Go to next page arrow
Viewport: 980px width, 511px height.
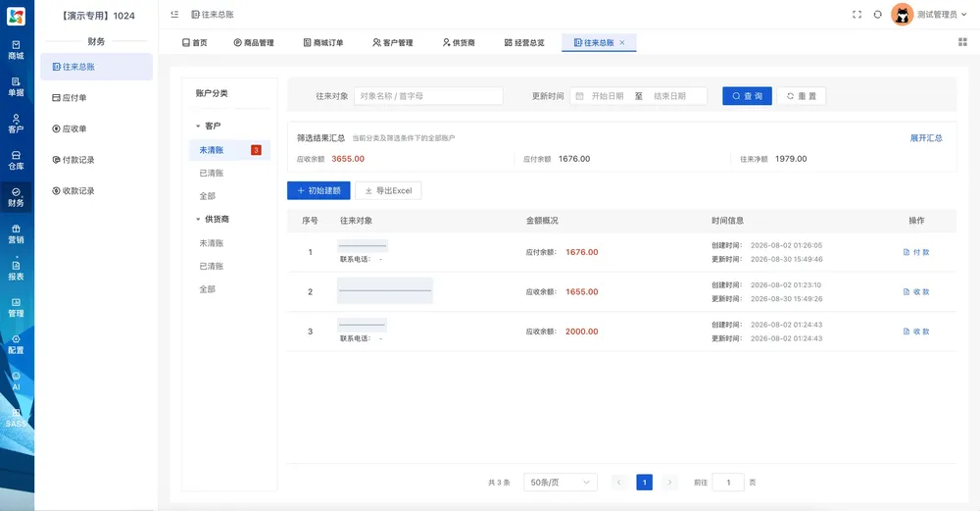pyautogui.click(x=669, y=483)
